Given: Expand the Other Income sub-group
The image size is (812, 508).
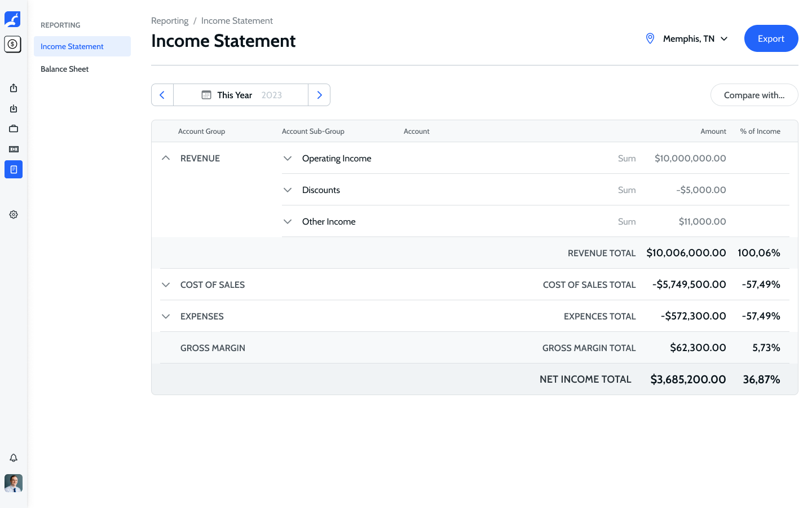Looking at the screenshot, I should click(x=288, y=222).
